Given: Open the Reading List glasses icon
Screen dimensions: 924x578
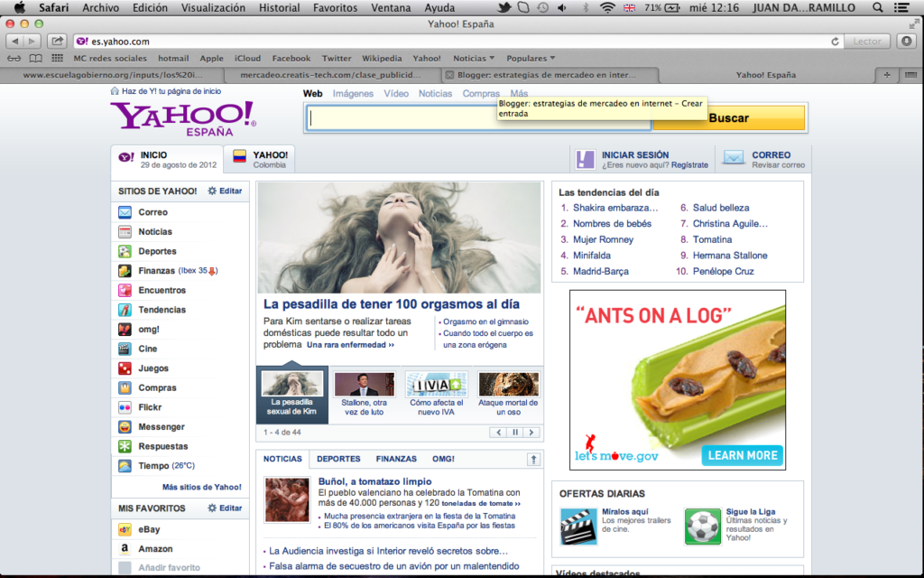Looking at the screenshot, I should pos(14,59).
